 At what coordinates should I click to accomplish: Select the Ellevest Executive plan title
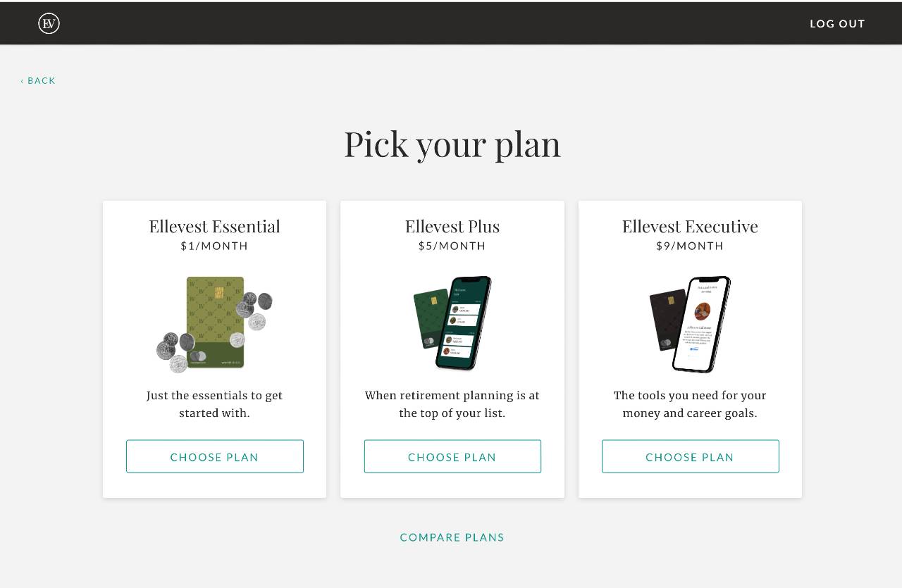pyautogui.click(x=690, y=226)
